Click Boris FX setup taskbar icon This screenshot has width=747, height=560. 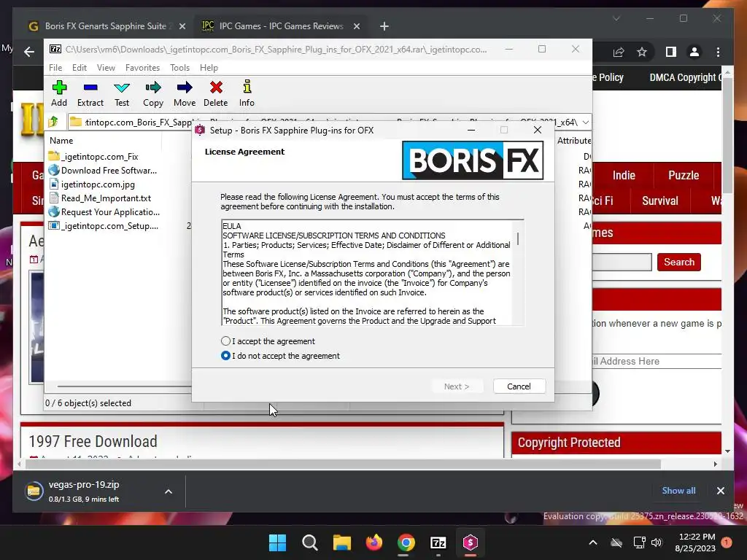471,542
